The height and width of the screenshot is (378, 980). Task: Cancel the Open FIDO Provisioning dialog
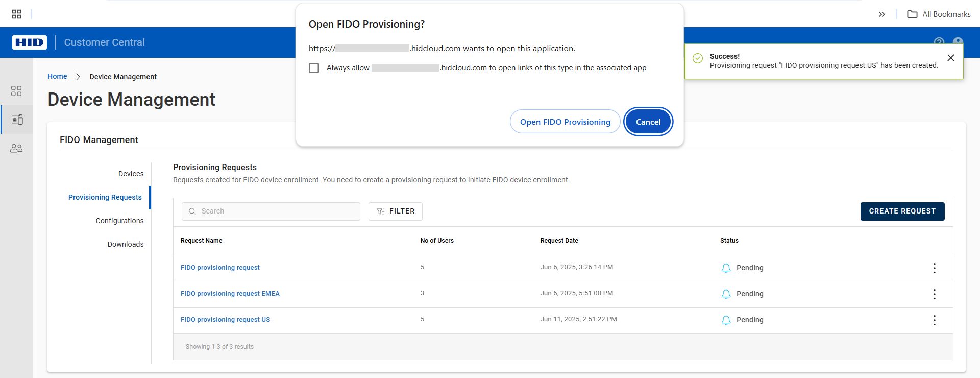pyautogui.click(x=648, y=122)
